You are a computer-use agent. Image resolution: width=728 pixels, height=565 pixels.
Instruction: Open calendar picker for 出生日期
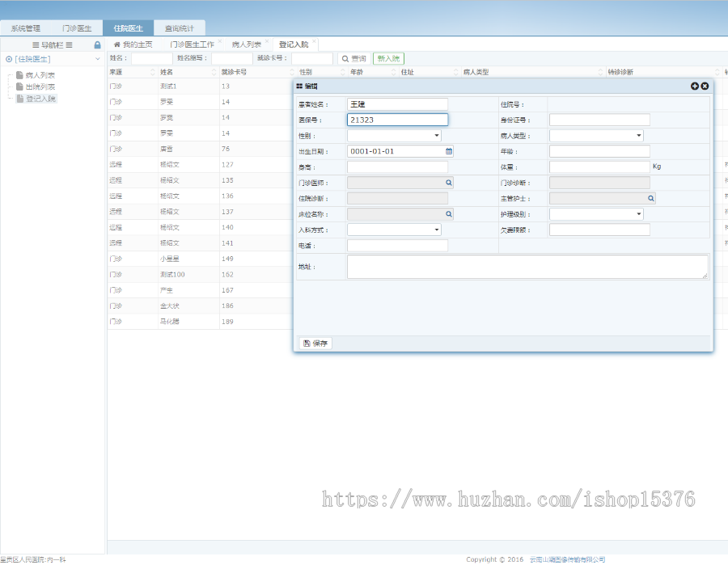coord(449,151)
